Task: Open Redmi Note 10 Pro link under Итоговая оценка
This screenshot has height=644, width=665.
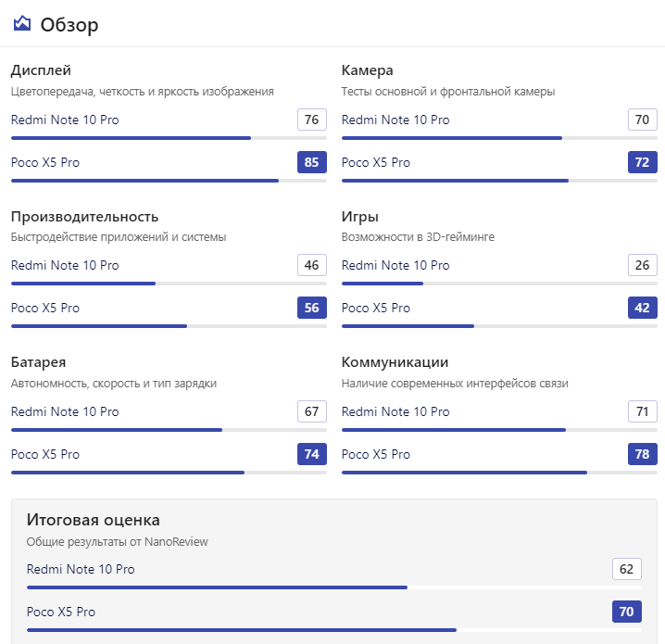Action: point(81,569)
